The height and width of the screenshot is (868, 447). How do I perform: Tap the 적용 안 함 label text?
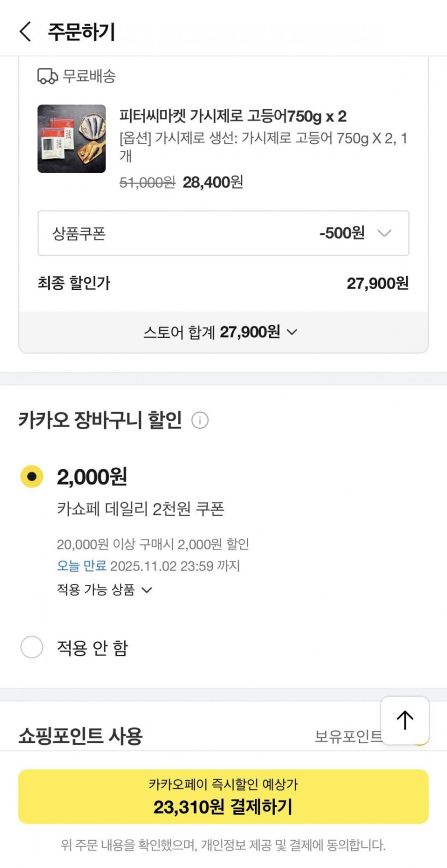click(93, 648)
